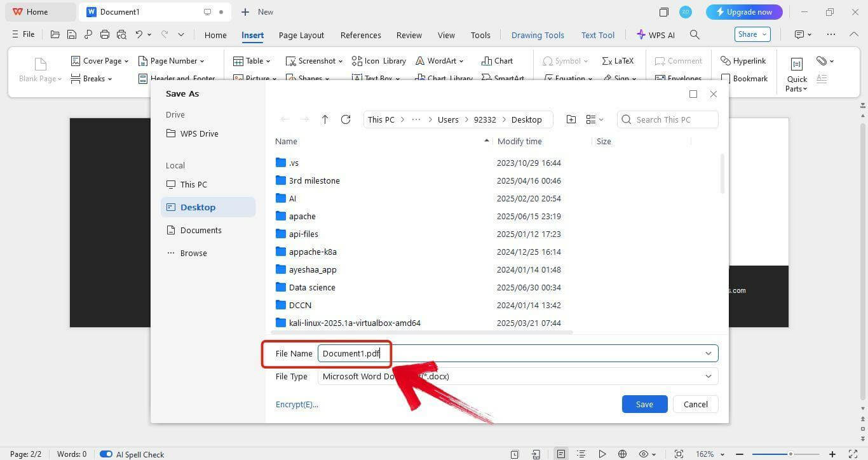The height and width of the screenshot is (460, 868).
Task: Switch to References tab
Action: click(x=360, y=35)
